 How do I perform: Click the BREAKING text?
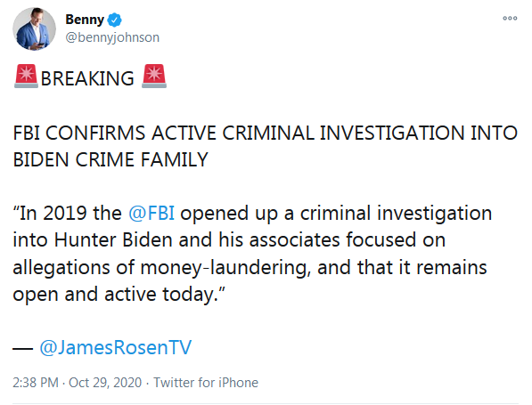point(87,78)
